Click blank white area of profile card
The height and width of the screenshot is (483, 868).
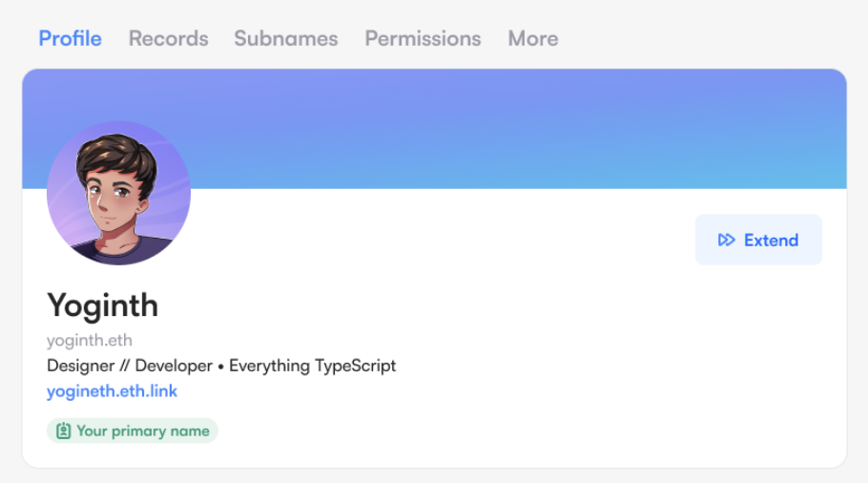coord(572,382)
